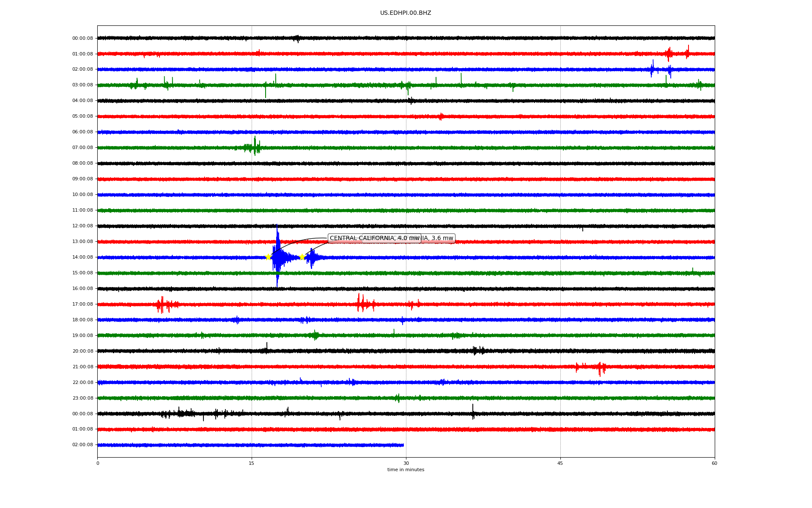Screen dimensions: 812x508
Task: Select the 14:00:08 row time label
Action: (82, 257)
